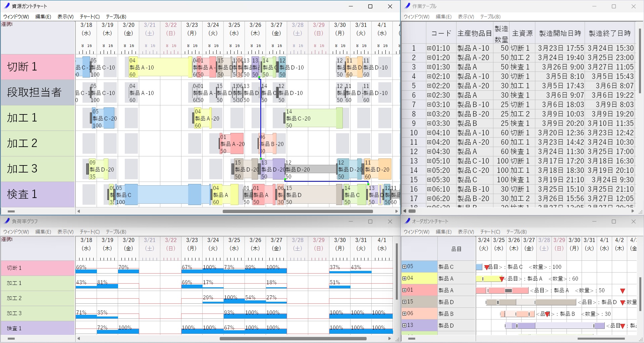Click 3/23 (月) date header in resource Gantt
This screenshot has width=644, height=343.
point(192,29)
